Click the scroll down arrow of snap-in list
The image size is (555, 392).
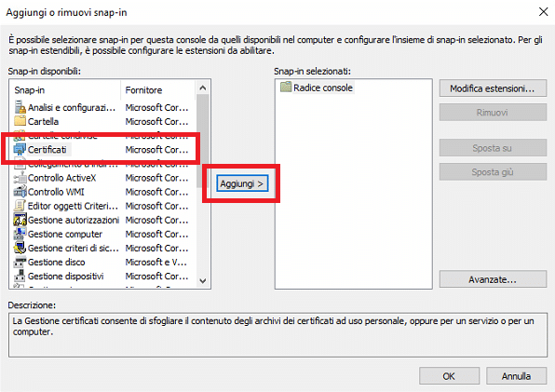click(x=203, y=281)
